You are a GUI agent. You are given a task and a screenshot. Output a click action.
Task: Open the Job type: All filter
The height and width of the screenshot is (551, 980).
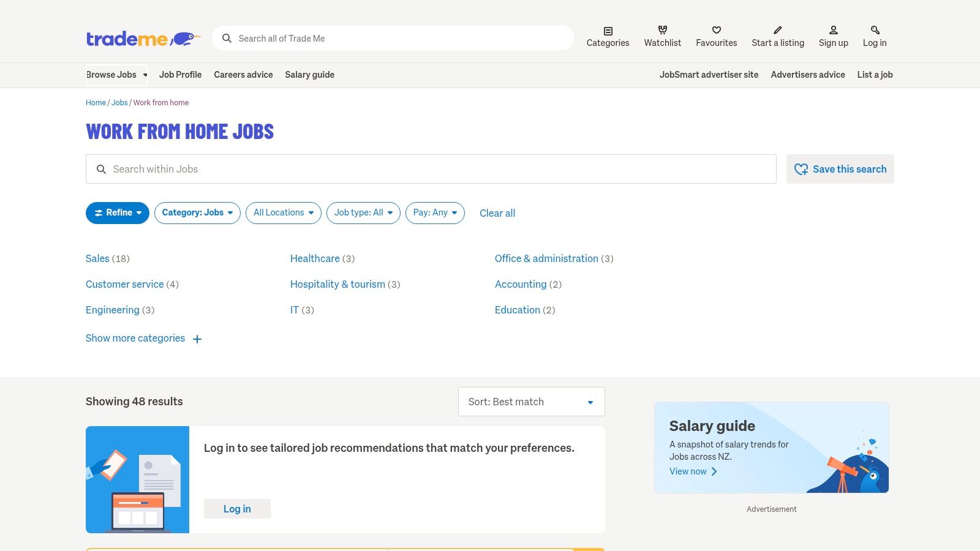(363, 213)
